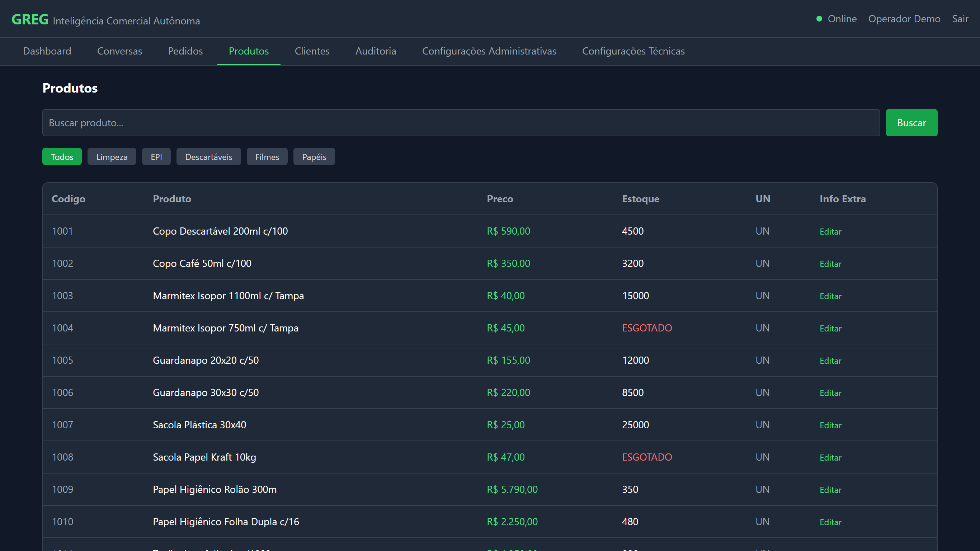980x551 pixels.
Task: Filter products by EPI
Action: pyautogui.click(x=156, y=157)
